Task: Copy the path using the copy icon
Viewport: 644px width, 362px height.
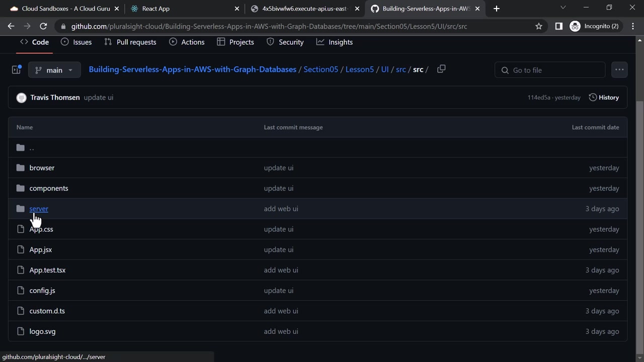Action: coord(441,69)
